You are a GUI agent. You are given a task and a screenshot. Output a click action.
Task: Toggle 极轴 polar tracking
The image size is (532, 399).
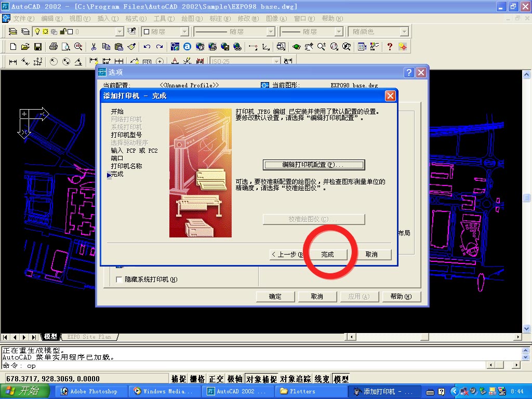[235, 379]
